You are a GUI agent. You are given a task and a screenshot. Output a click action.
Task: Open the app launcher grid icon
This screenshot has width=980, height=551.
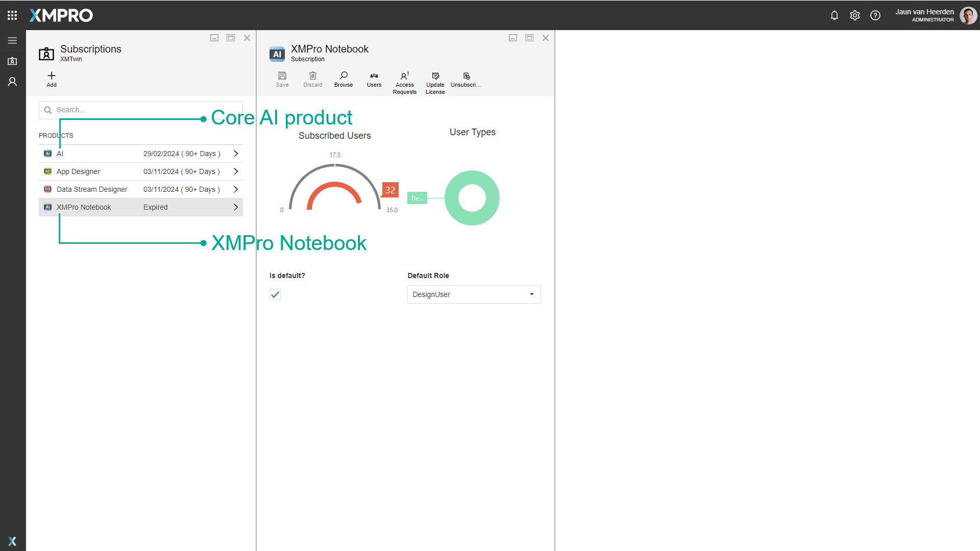[x=12, y=15]
